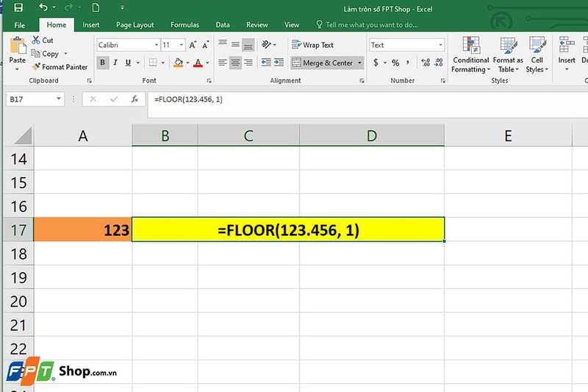588x392 pixels.
Task: Apply the Fill Color bucket
Action: 179,63
